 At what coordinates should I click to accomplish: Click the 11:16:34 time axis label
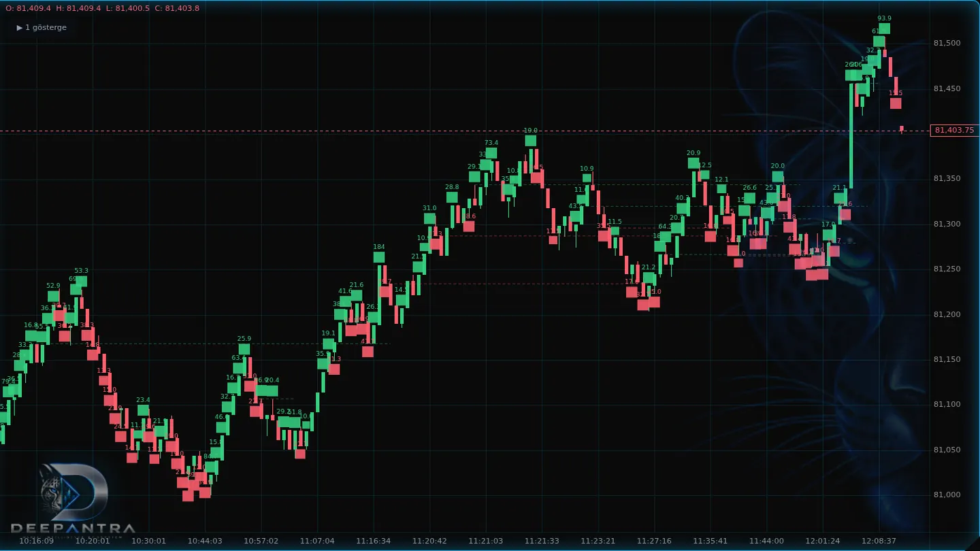[x=373, y=541]
